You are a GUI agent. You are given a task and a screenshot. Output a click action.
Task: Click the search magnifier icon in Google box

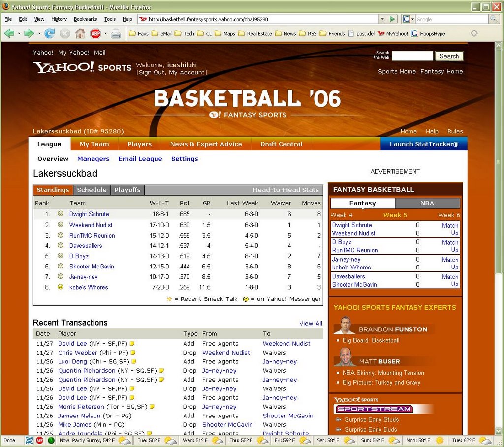[x=493, y=19]
